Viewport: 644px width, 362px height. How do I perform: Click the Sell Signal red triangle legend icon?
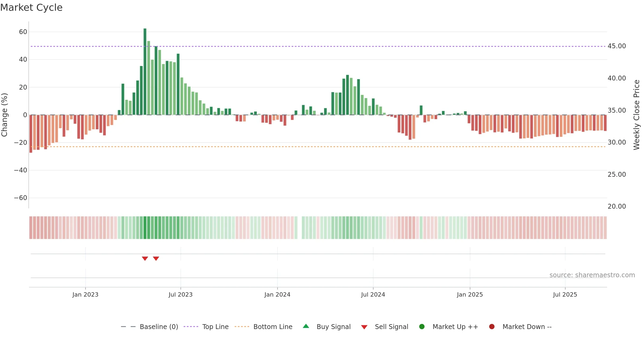pyautogui.click(x=364, y=327)
